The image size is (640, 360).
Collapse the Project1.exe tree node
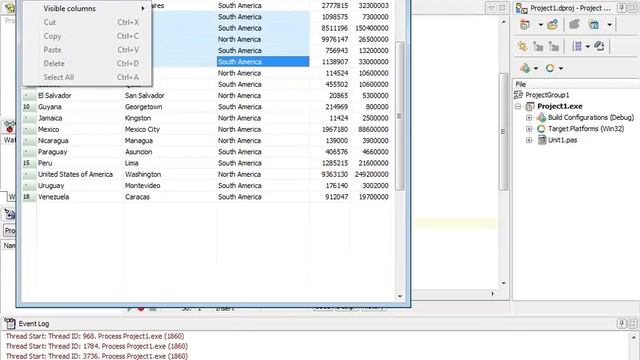click(518, 107)
